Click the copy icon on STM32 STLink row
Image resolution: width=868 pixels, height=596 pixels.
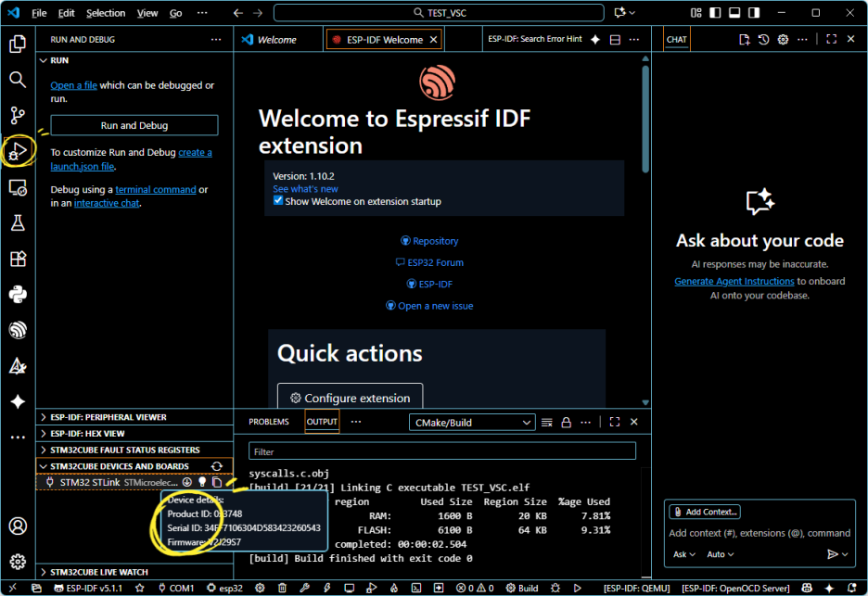(217, 482)
